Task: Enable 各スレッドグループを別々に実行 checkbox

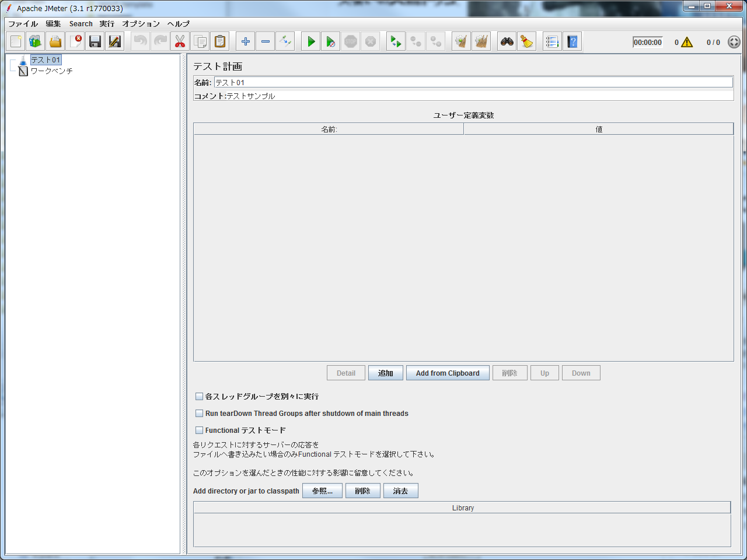Action: (199, 397)
